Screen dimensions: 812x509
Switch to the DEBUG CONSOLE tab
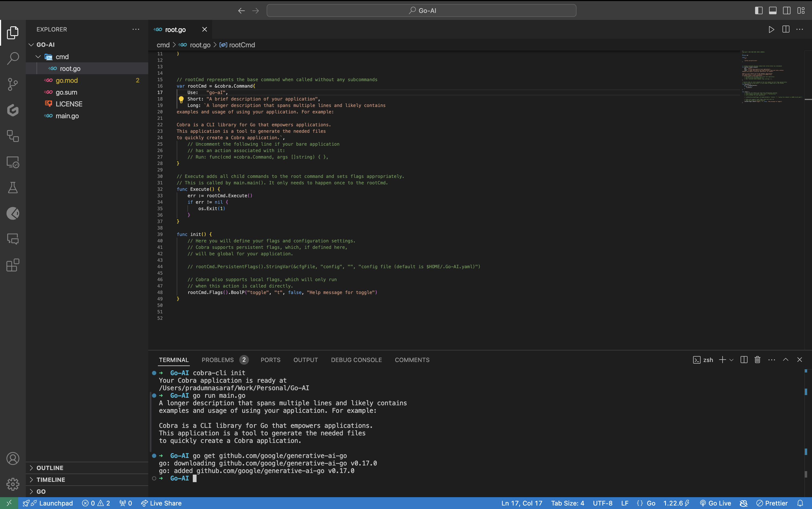356,360
